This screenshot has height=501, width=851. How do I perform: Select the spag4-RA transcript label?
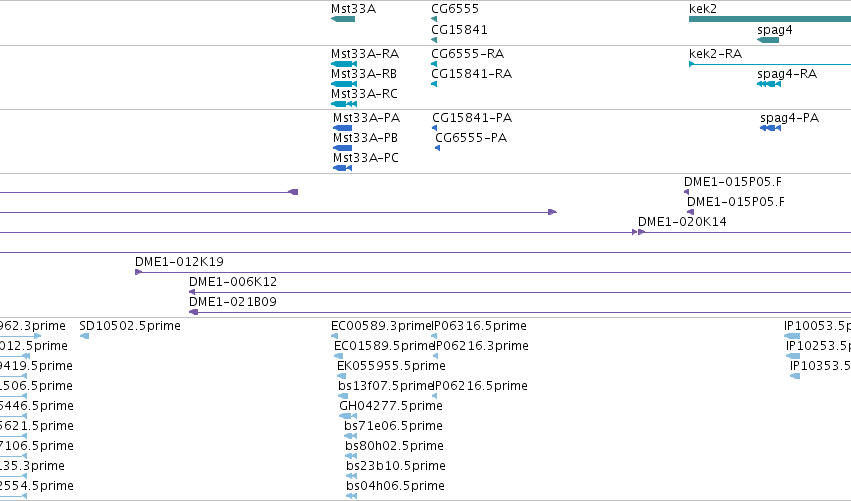(787, 74)
